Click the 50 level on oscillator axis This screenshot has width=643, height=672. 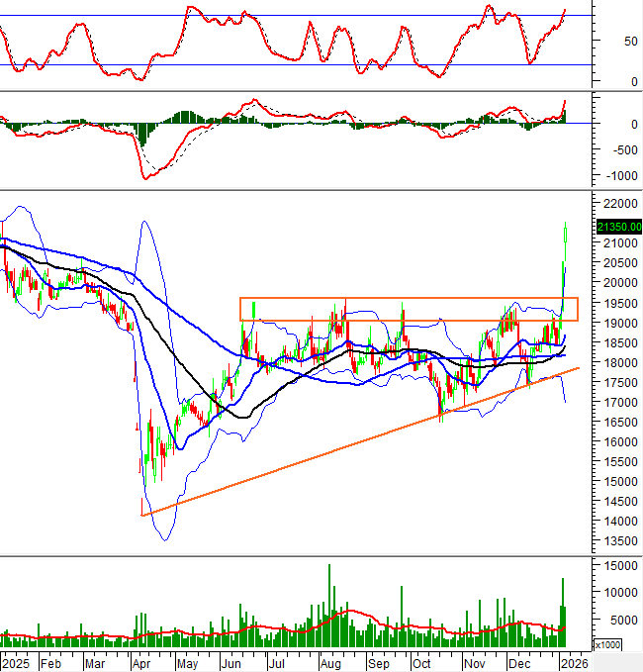602,42
